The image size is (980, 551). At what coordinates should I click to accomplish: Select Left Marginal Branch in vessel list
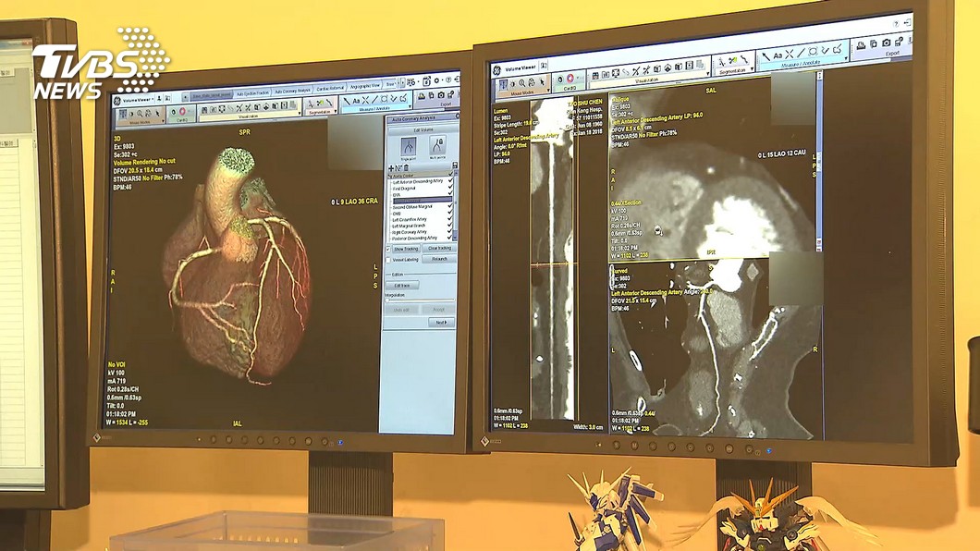(408, 226)
